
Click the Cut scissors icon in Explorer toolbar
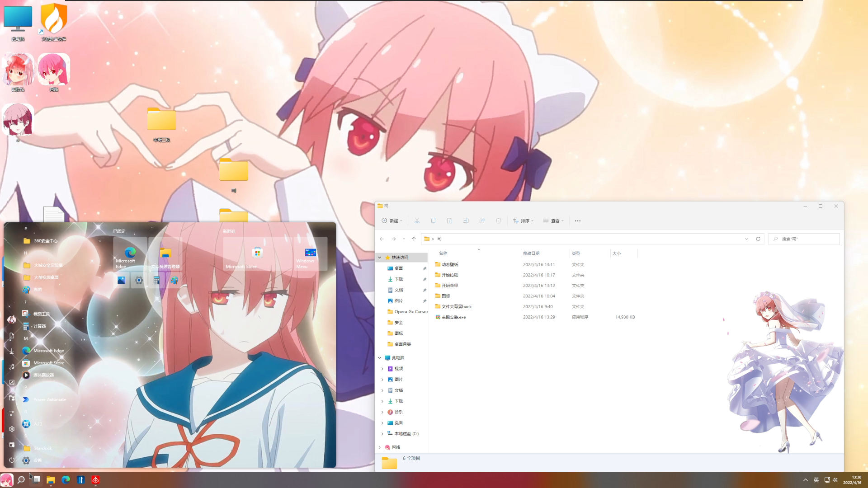[417, 221]
